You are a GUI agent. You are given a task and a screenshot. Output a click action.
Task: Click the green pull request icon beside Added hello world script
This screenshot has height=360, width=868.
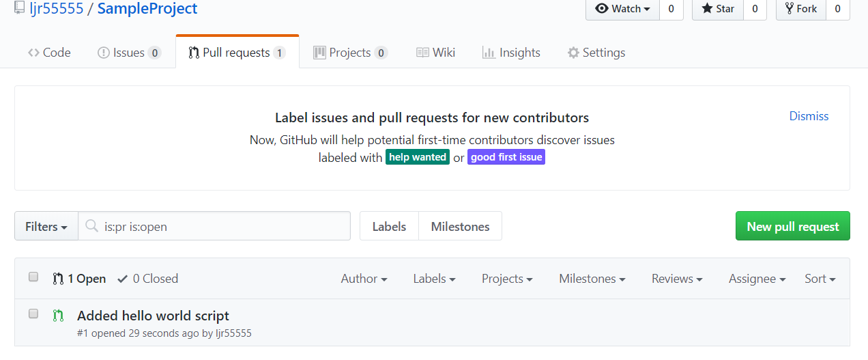[58, 316]
